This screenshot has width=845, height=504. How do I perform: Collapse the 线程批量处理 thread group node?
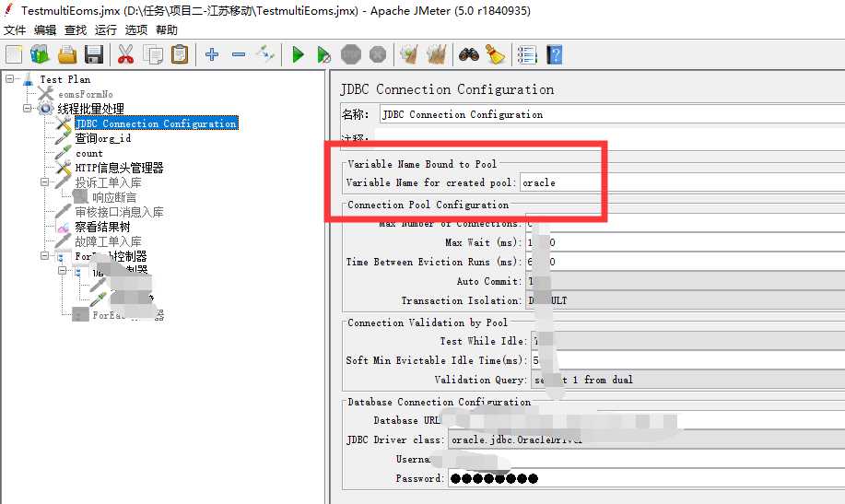[27, 109]
